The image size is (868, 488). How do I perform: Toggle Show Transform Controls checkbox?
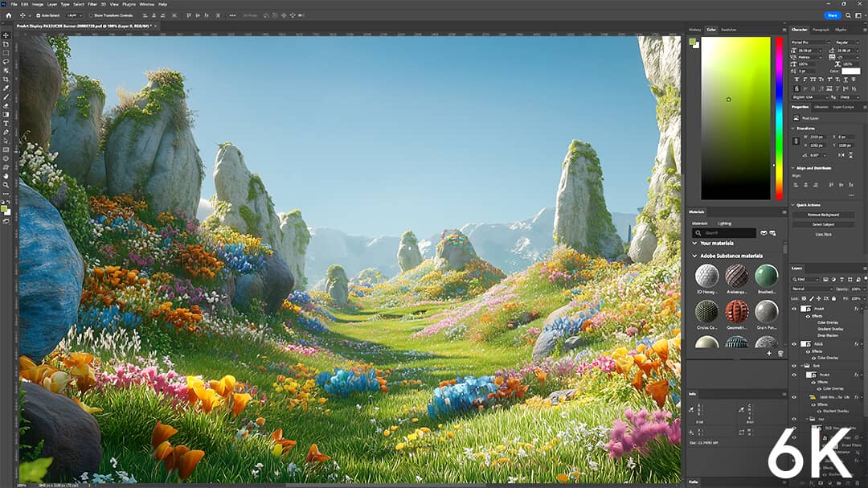pyautogui.click(x=89, y=15)
